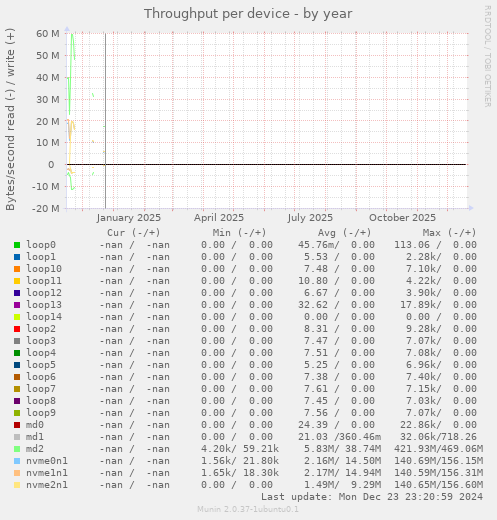
Task: Click the 'Munin 2.0.37-1ubuntu0.1' footer text
Action: [x=248, y=509]
